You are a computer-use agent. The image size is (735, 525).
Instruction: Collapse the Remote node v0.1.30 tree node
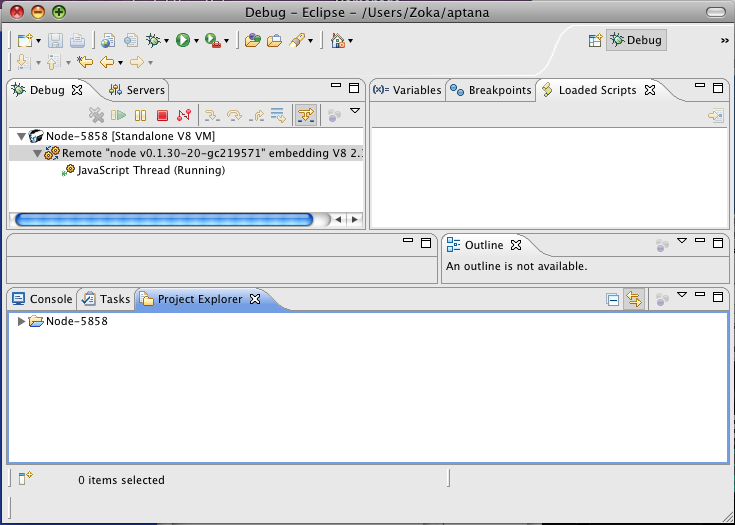(x=37, y=154)
